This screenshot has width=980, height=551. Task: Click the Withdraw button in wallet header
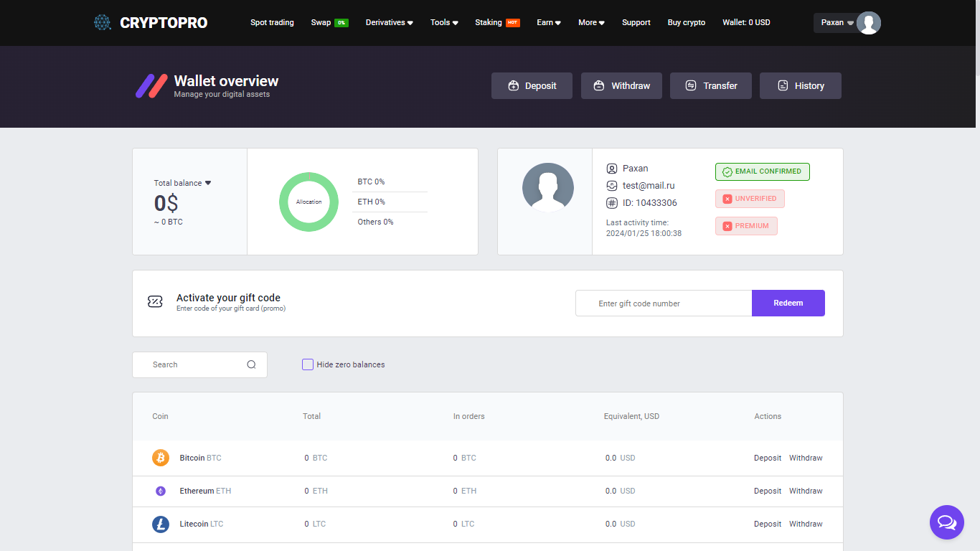(621, 86)
